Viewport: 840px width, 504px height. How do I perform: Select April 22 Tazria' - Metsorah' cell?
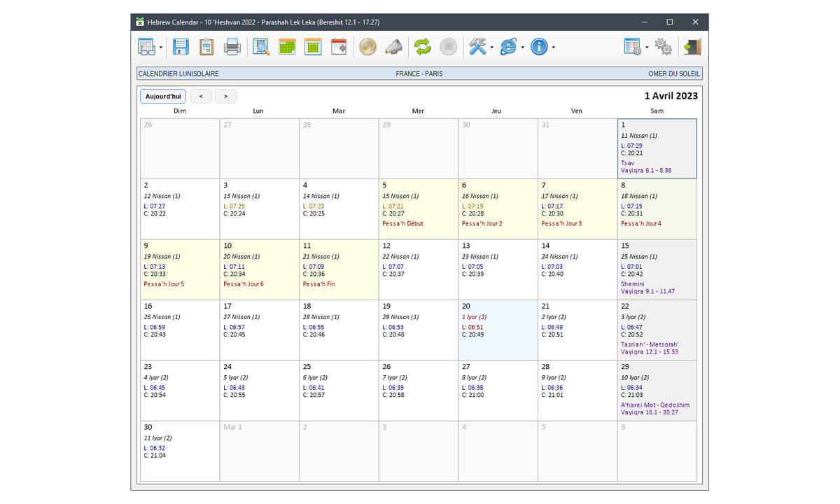pos(657,330)
